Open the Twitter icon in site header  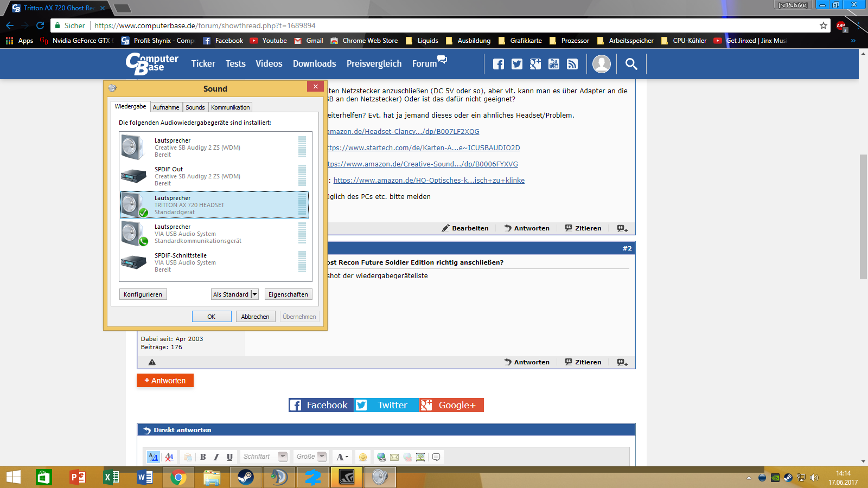pyautogui.click(x=517, y=64)
